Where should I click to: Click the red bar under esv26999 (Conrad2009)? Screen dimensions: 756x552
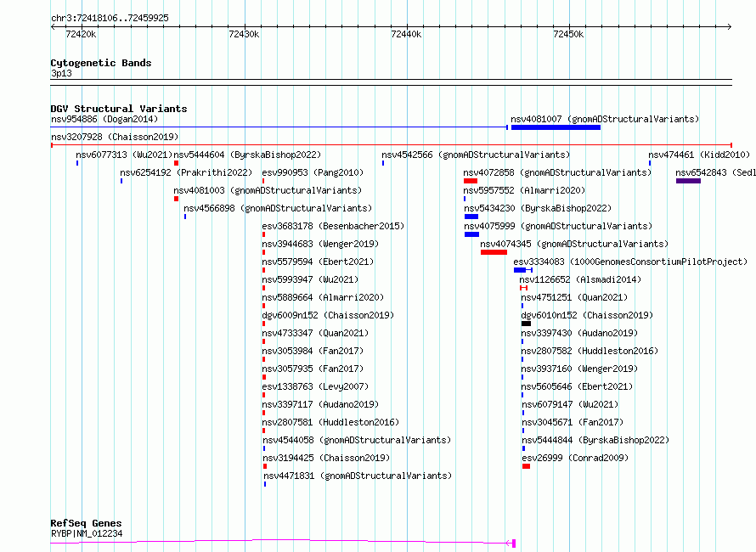point(526,466)
